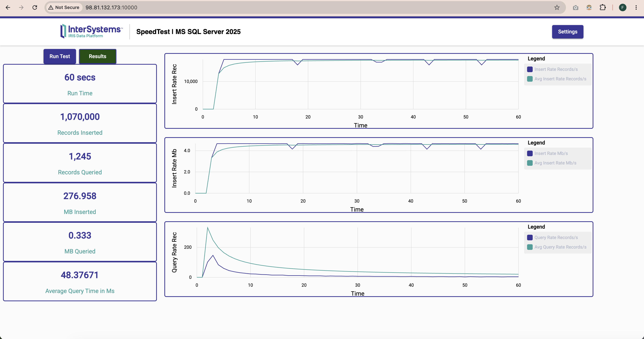Reload the page with the refresh icon
Screen dimensions: 644x339
(35, 7)
